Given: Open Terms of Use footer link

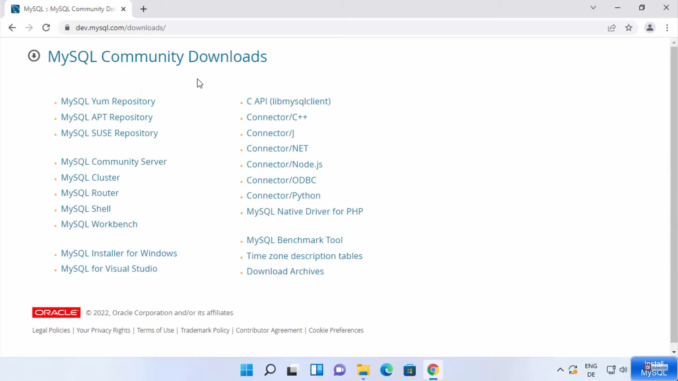Looking at the screenshot, I should coord(155,330).
